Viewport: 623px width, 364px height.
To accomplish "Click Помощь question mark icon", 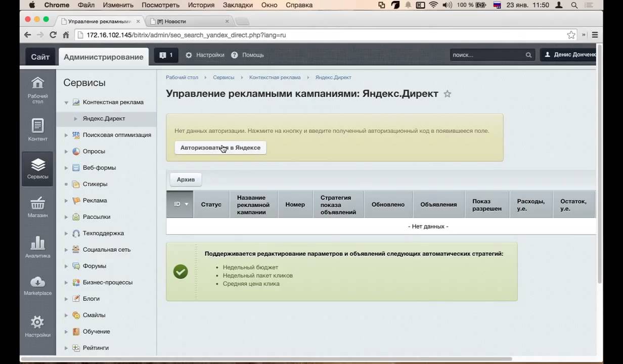I will coord(235,55).
